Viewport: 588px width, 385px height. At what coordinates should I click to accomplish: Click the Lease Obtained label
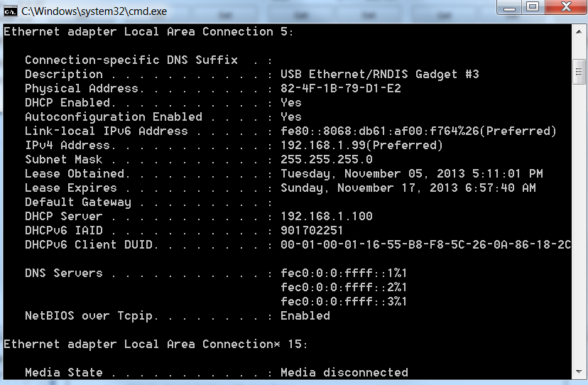click(75, 174)
